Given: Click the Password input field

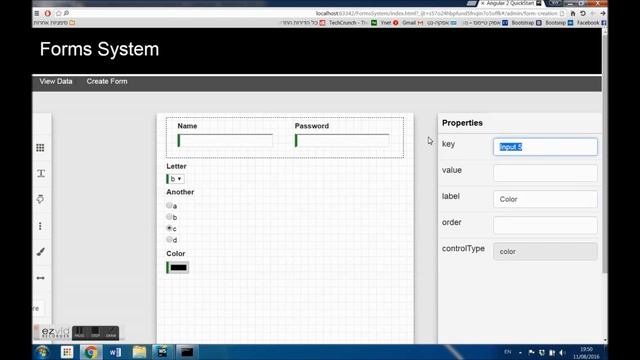Looking at the screenshot, I should tap(342, 140).
